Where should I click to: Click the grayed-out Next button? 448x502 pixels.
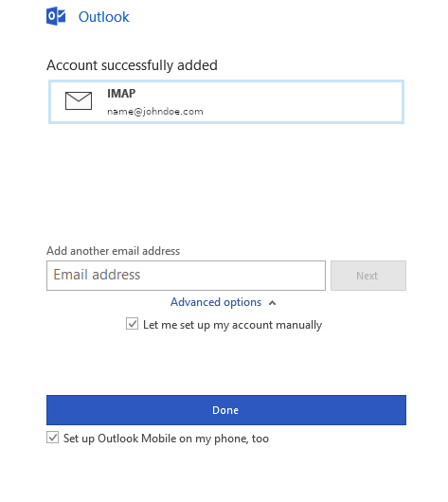tap(368, 276)
